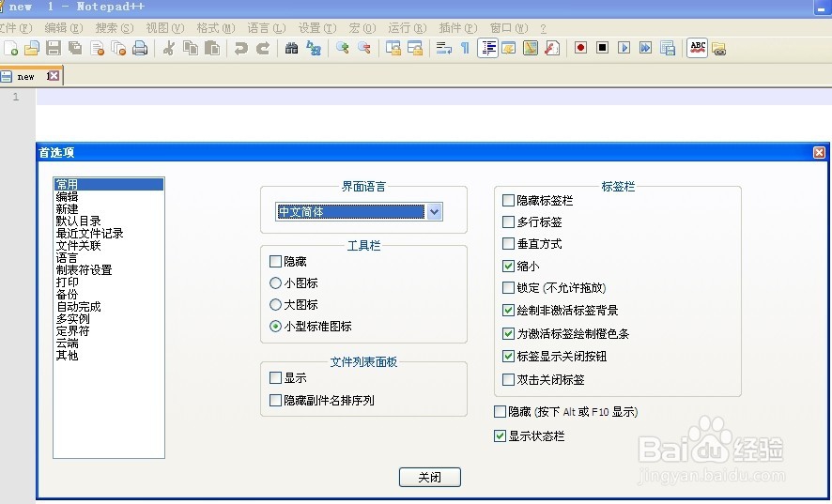Check 显示 in 文件列表面板 group

[x=275, y=377]
